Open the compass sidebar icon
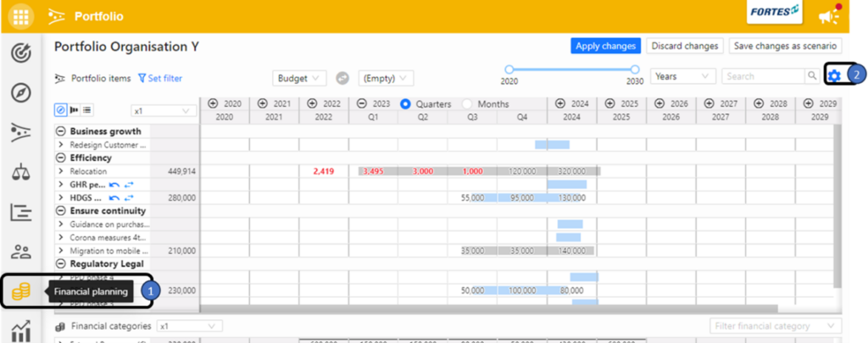Image resolution: width=868 pixels, height=343 pixels. click(x=21, y=93)
